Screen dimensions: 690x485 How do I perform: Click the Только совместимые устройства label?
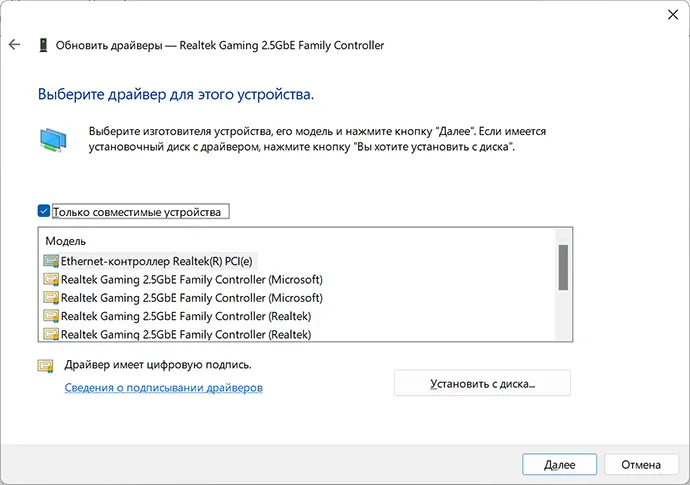(137, 212)
